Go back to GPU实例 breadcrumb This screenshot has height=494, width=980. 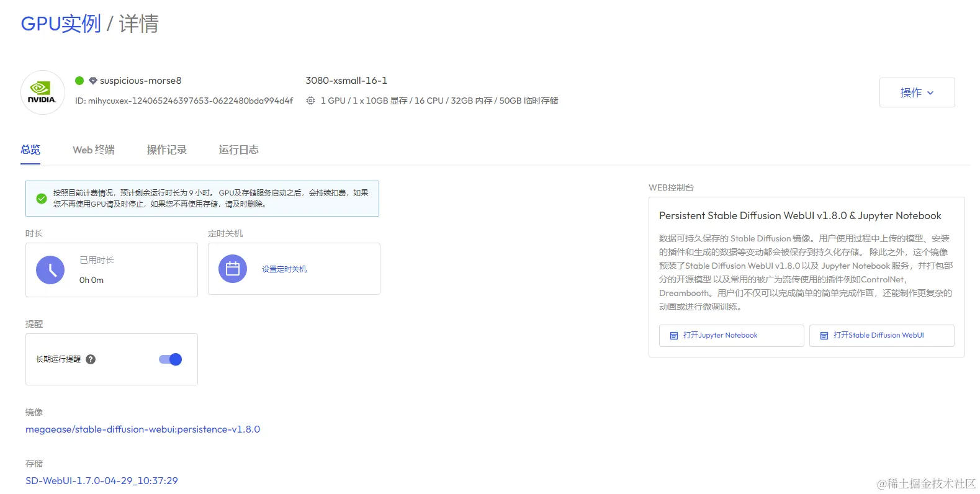61,24
